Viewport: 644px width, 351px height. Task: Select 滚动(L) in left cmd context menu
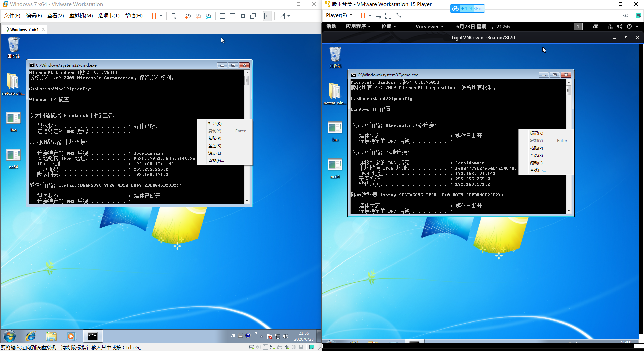pos(224,153)
